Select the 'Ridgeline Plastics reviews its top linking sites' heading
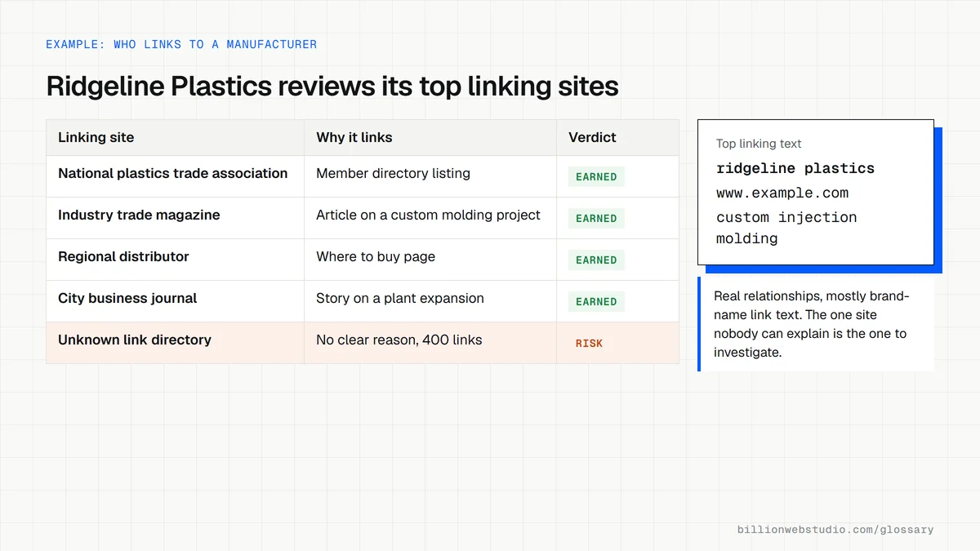Image resolution: width=980 pixels, height=551 pixels. pos(332,86)
